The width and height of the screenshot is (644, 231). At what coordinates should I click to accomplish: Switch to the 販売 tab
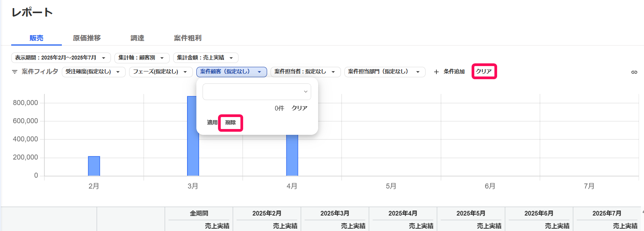(36, 38)
